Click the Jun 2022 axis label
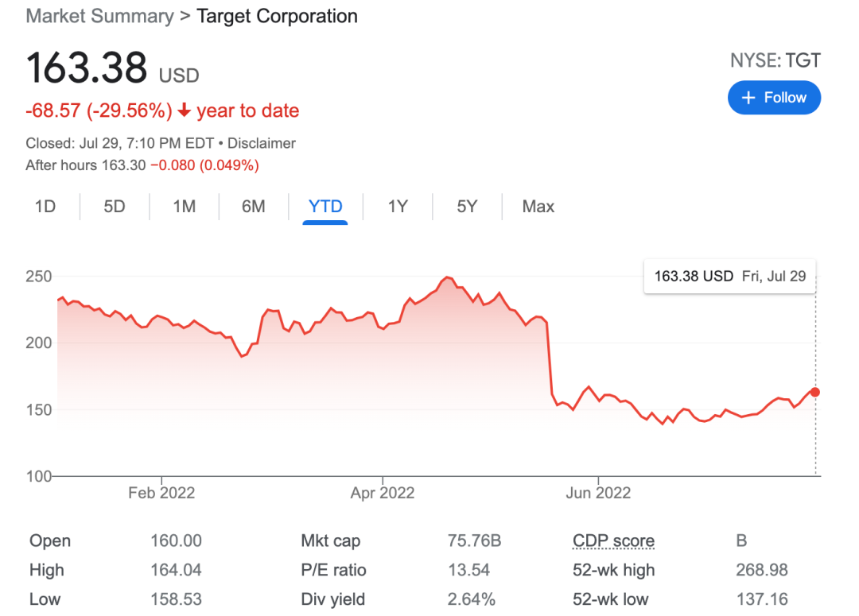Viewport: 859px width, 616px height. (x=598, y=493)
